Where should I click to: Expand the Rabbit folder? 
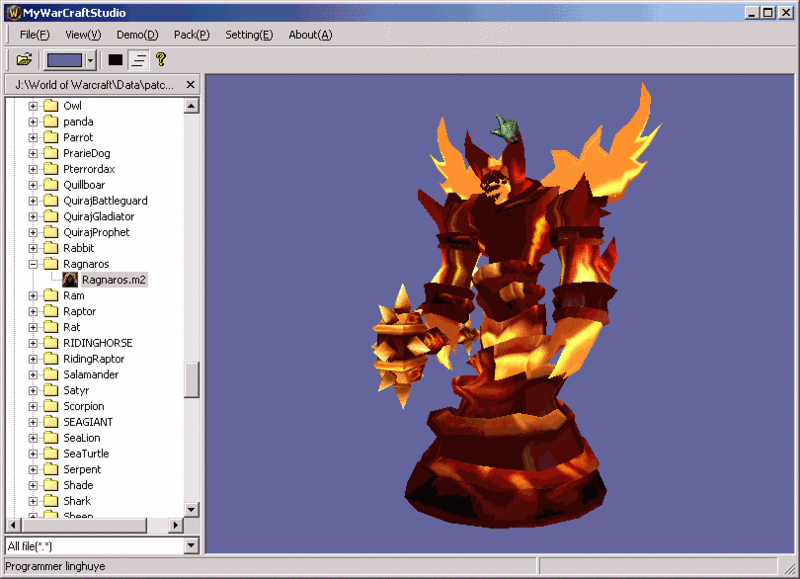33,248
